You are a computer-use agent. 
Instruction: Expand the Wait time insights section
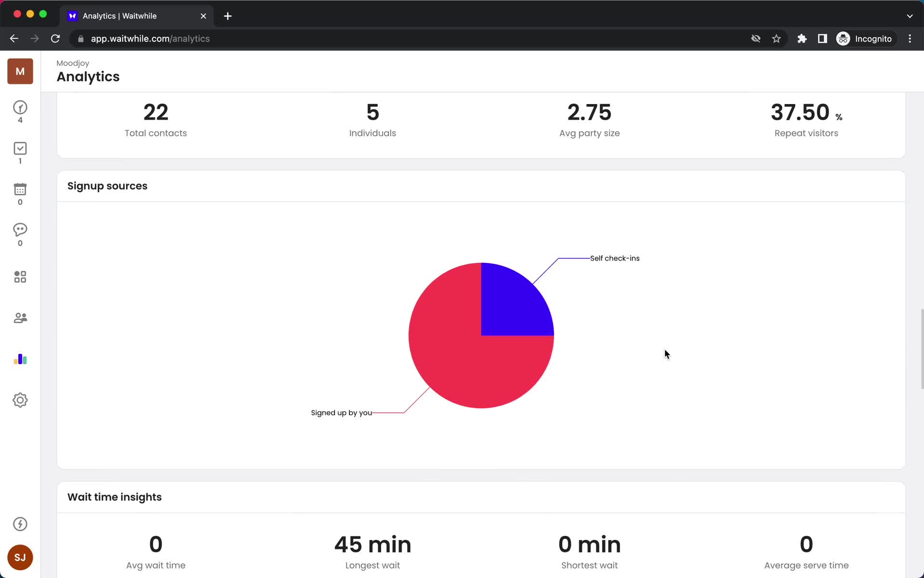click(115, 497)
